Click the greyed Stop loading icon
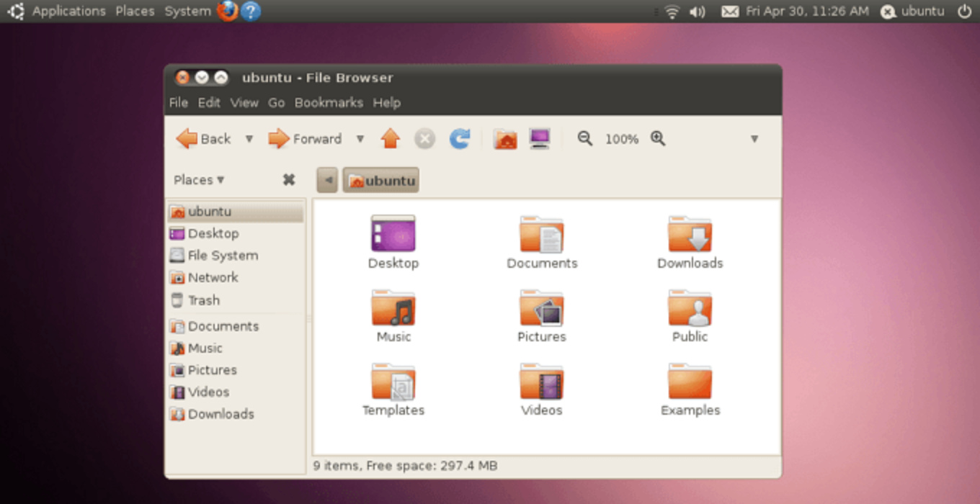 tap(425, 139)
